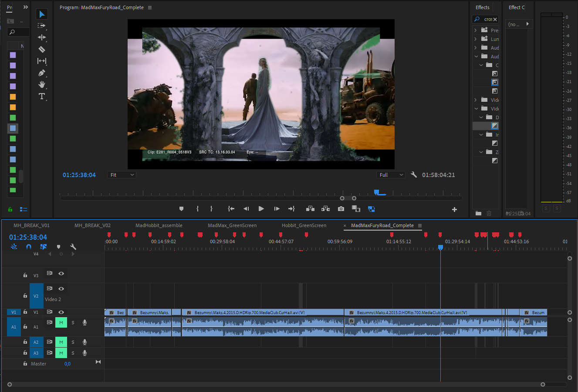Select the Hand tool
The width and height of the screenshot is (578, 392).
click(42, 84)
